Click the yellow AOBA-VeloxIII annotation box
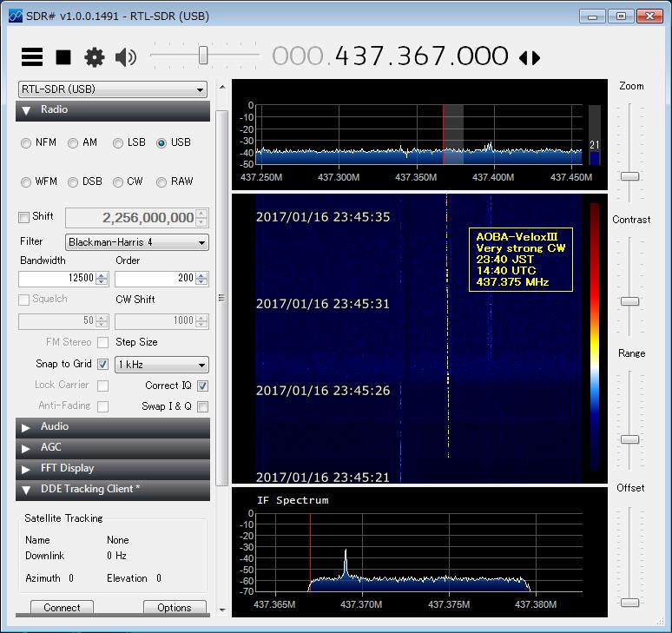 pos(521,260)
